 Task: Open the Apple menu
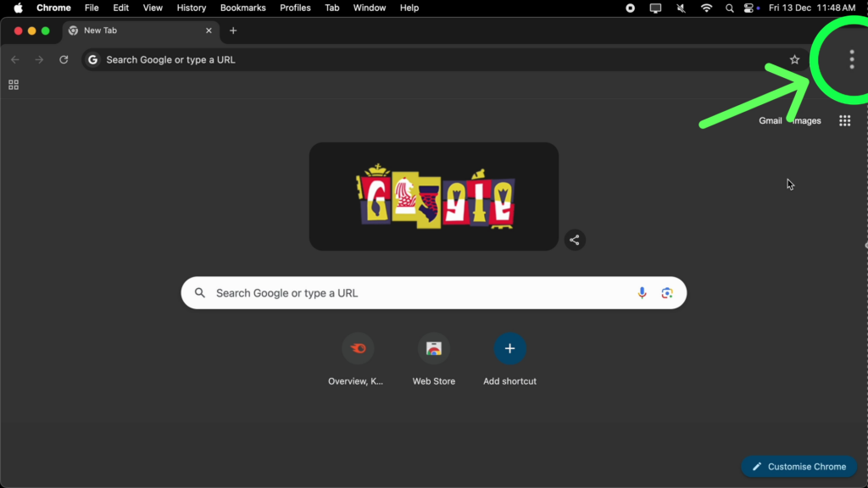click(x=19, y=8)
